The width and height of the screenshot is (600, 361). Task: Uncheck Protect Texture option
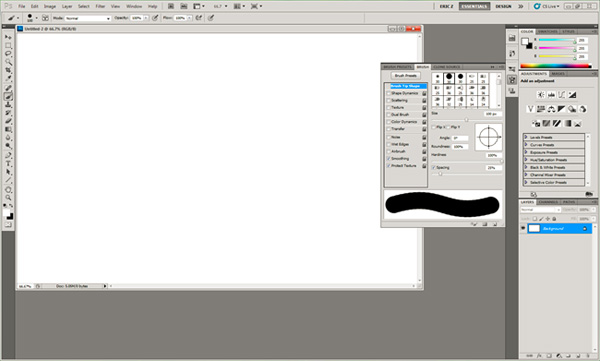pos(388,166)
